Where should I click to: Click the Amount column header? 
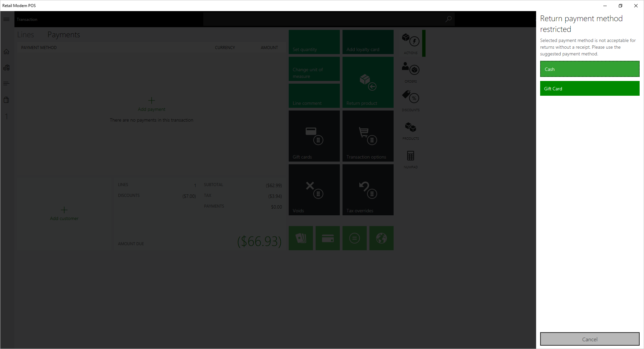tap(269, 48)
